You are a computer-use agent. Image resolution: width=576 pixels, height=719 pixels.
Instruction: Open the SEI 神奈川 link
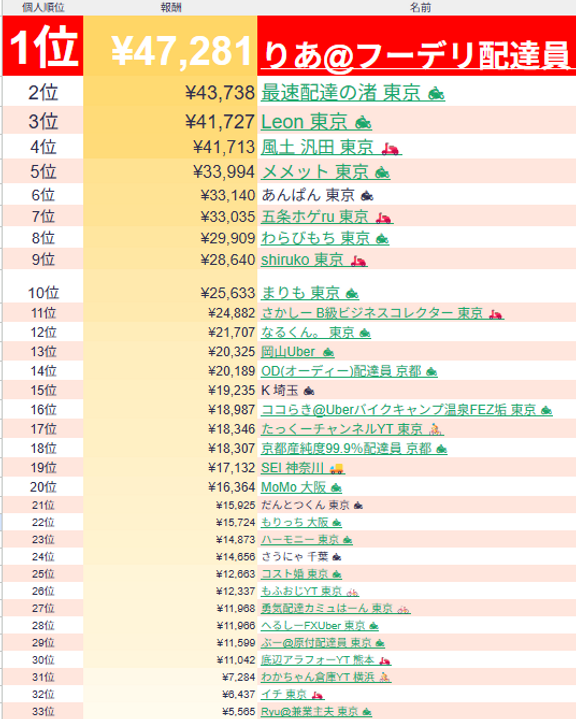(x=303, y=468)
